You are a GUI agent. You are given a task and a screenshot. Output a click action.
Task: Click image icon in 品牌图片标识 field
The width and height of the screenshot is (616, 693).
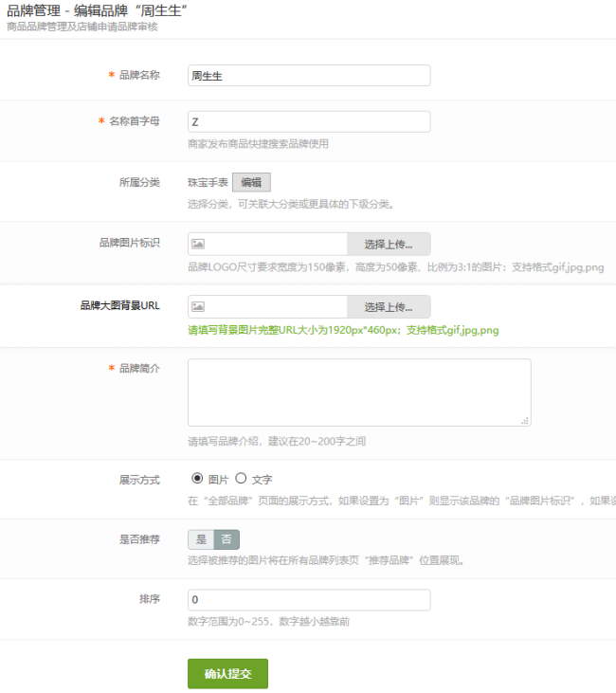tap(197, 244)
